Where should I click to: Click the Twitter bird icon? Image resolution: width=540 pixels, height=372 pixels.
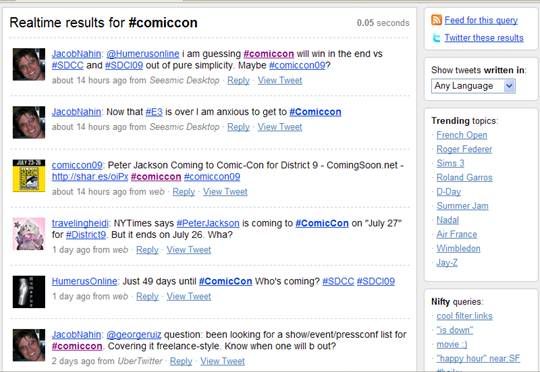point(436,38)
